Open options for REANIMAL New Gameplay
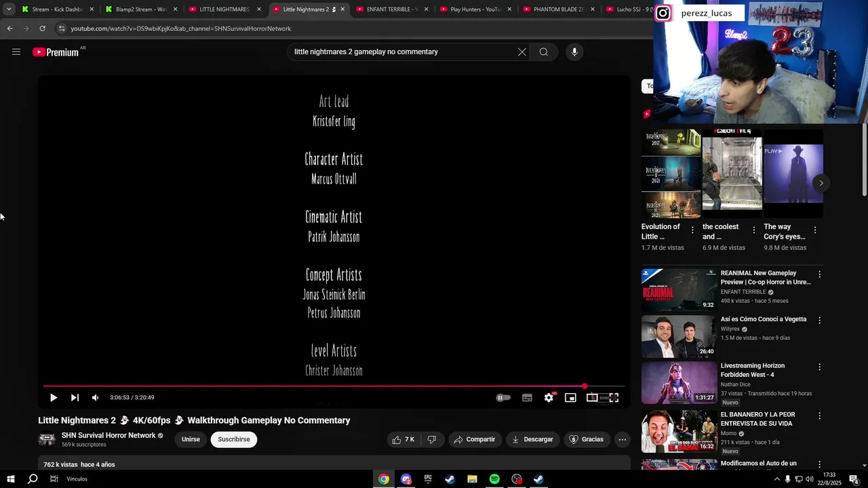Viewport: 868px width, 488px height. pos(819,274)
